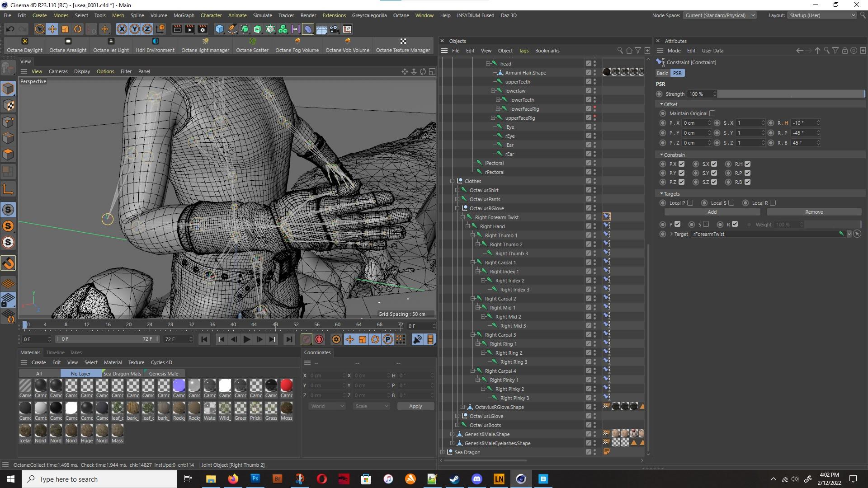868x488 pixels.
Task: Open the Layout Startup dropdown
Action: [822, 15]
